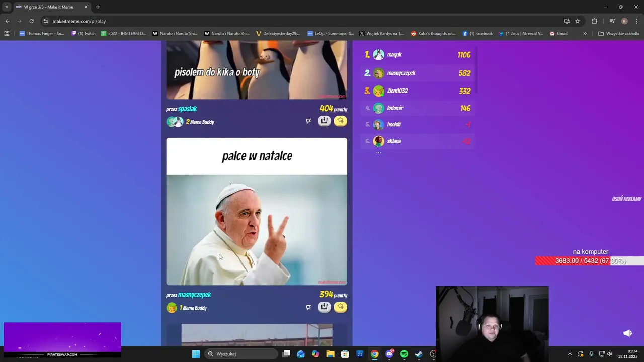Screen dimensions: 644x362
Task: Open Wojtek Kardys X bookmark
Action: coord(381,34)
